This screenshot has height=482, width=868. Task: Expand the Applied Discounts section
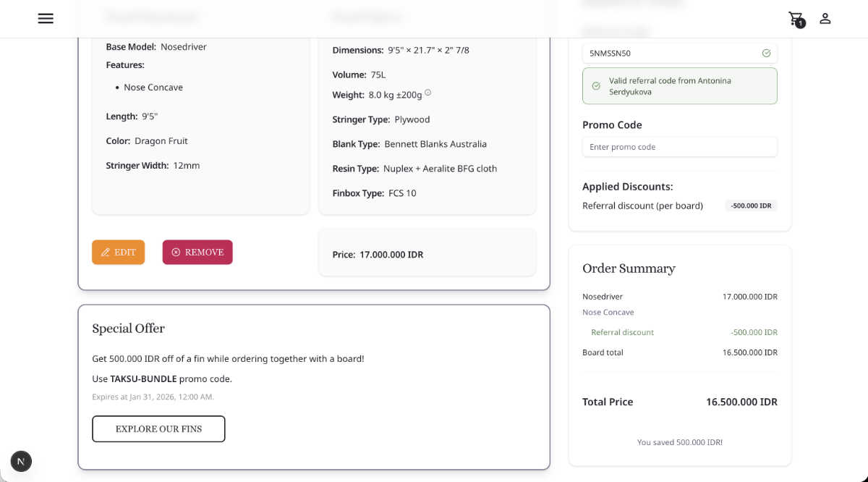[628, 186]
